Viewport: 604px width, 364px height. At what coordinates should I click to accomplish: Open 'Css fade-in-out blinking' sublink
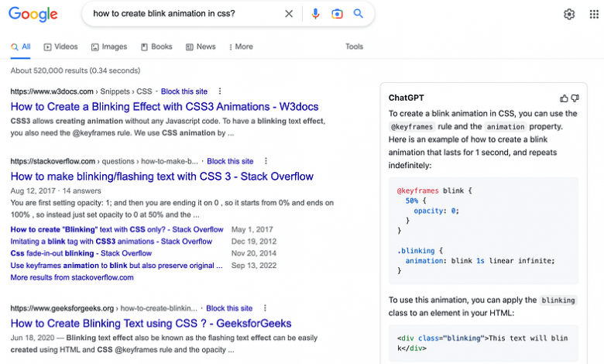coord(81,253)
